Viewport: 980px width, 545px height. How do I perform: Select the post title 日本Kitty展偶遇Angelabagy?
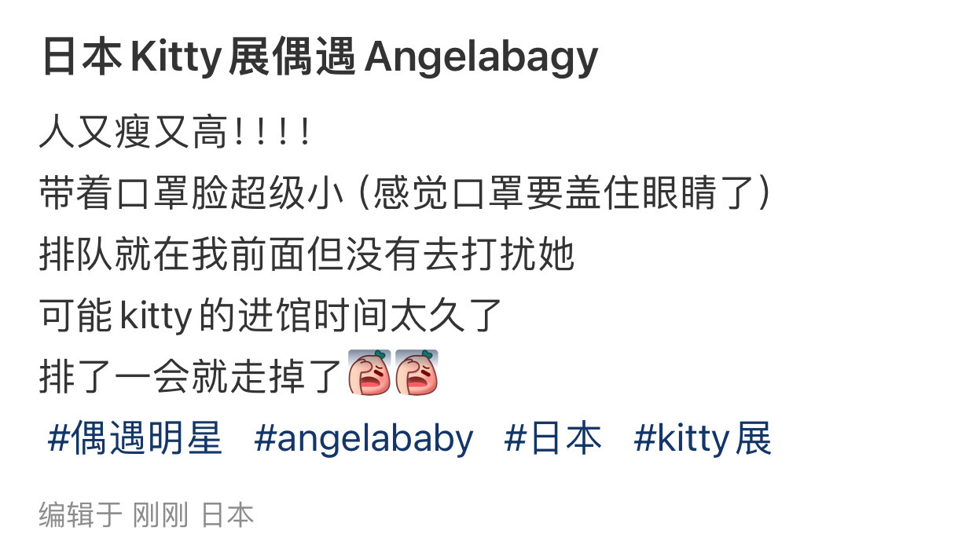click(319, 58)
